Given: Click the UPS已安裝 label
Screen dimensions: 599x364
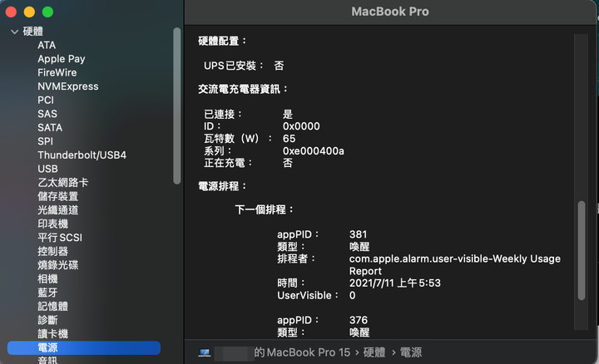Looking at the screenshot, I should [x=234, y=66].
